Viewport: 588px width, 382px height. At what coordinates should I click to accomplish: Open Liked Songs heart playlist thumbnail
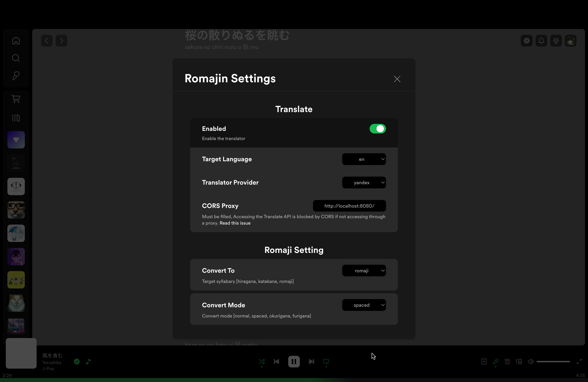click(16, 140)
